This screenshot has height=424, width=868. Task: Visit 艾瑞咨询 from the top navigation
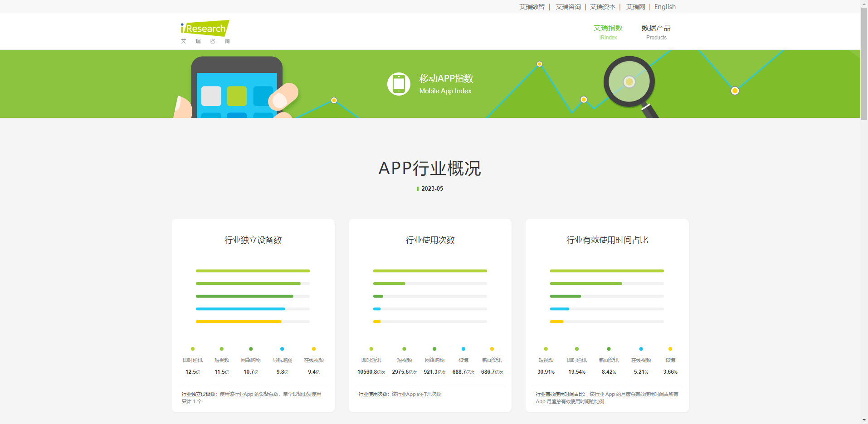click(567, 6)
